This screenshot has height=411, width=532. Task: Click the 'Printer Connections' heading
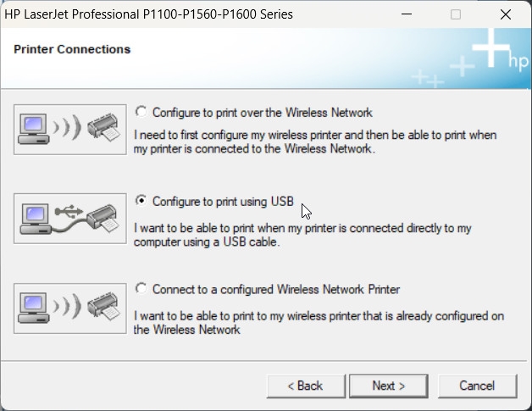coord(72,49)
